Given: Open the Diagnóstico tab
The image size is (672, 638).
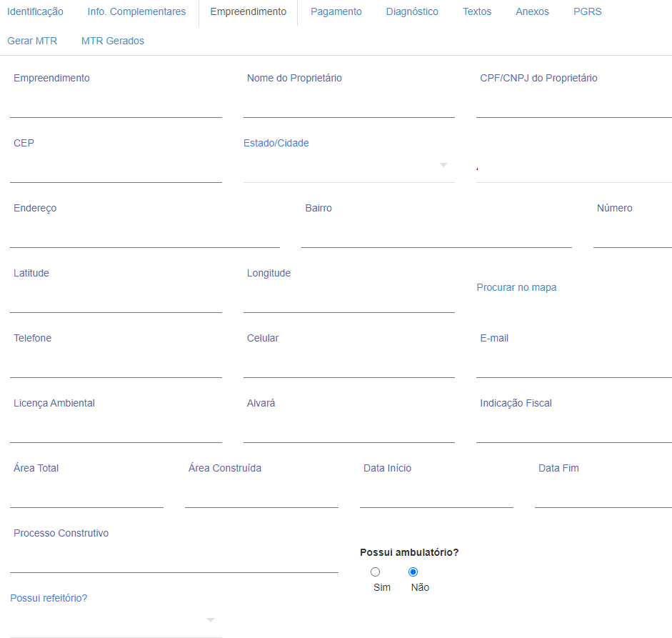Looking at the screenshot, I should [x=412, y=11].
